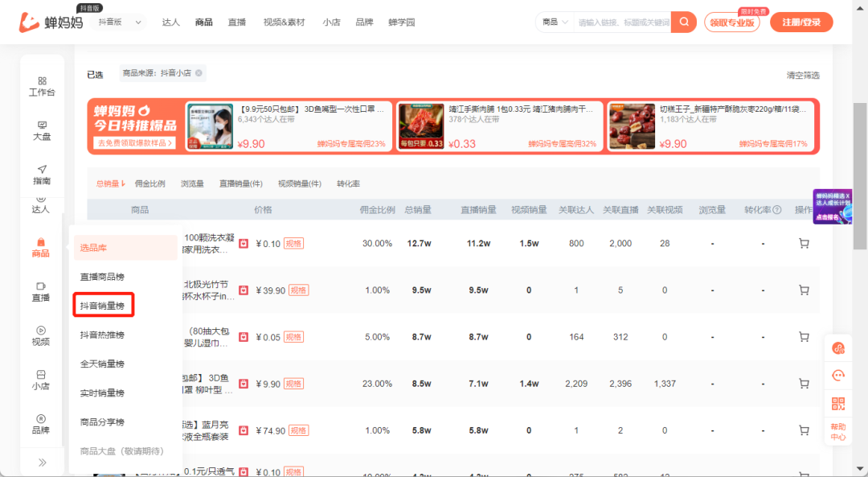Click the red shop icon beside ¥39.90
The width and height of the screenshot is (868, 477).
pyautogui.click(x=244, y=290)
